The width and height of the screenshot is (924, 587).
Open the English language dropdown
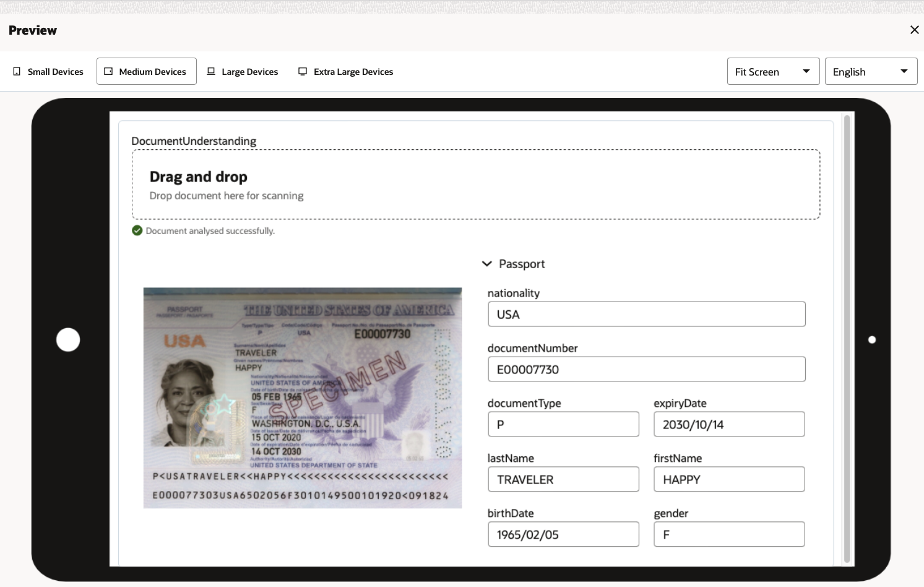pos(871,72)
